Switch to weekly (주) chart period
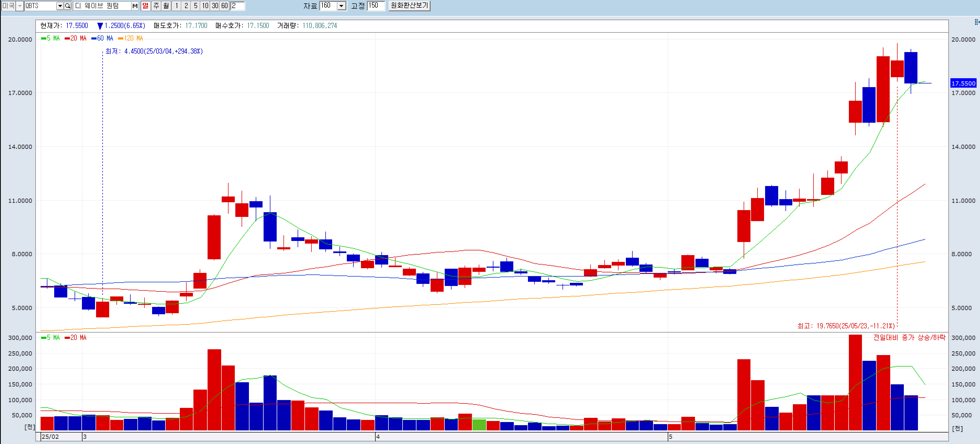Viewport: 980px width, 444px height. (x=156, y=6)
